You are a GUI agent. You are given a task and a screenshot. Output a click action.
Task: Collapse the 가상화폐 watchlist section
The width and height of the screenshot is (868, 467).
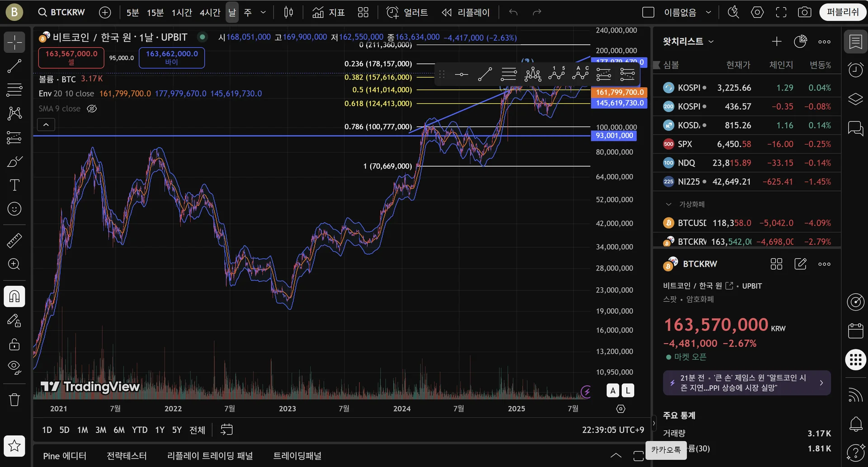(x=669, y=204)
